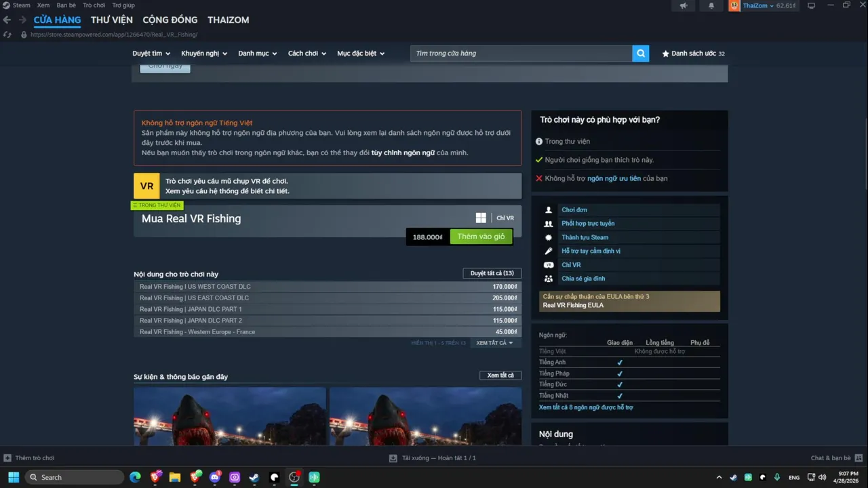Open File Explorer from the taskbar
This screenshot has height=488, width=868.
click(175, 477)
